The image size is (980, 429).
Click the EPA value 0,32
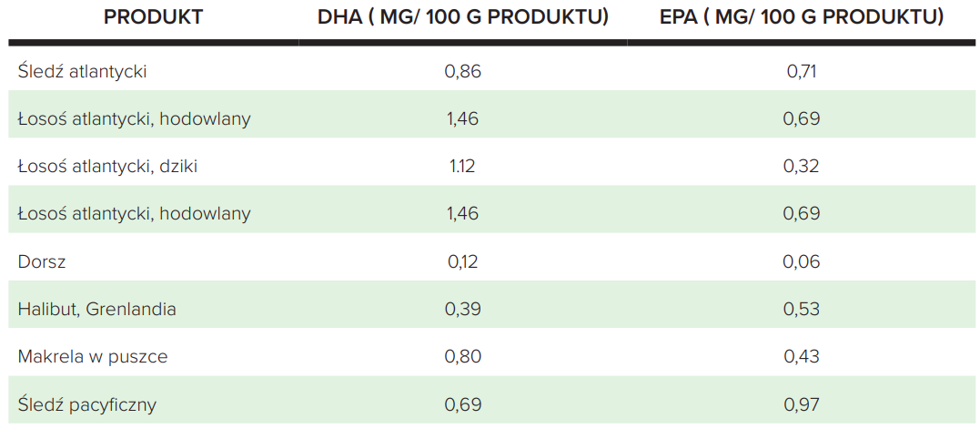[x=801, y=166]
